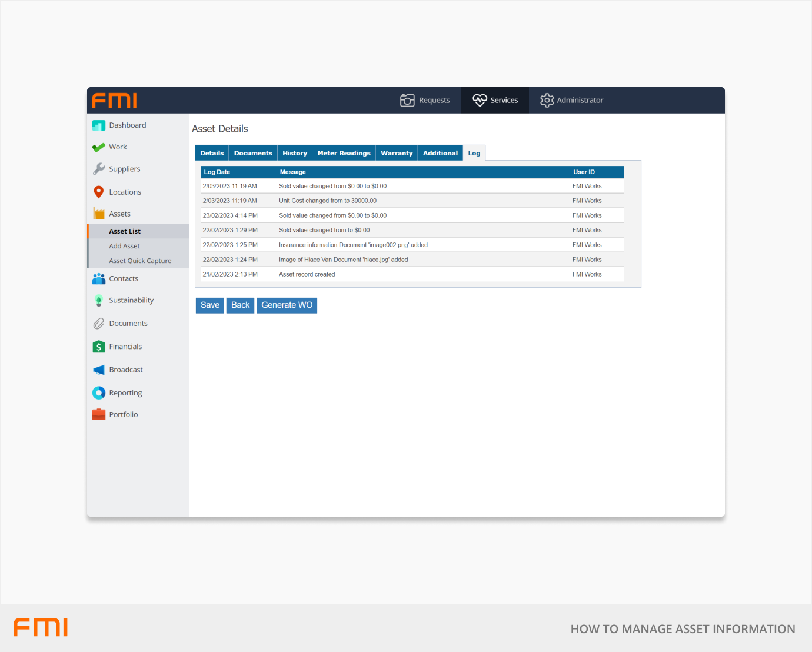Click the red Locations pin icon
The width and height of the screenshot is (812, 652).
tap(98, 192)
